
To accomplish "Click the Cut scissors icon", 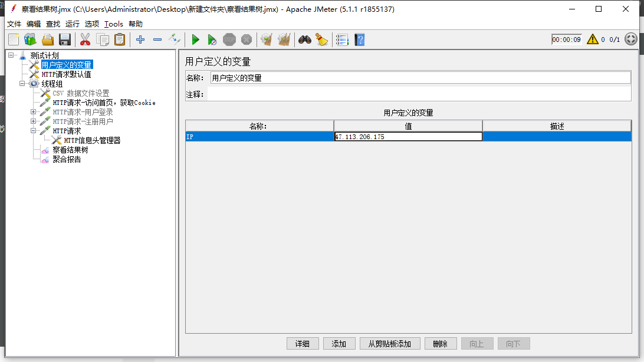I will (x=85, y=40).
